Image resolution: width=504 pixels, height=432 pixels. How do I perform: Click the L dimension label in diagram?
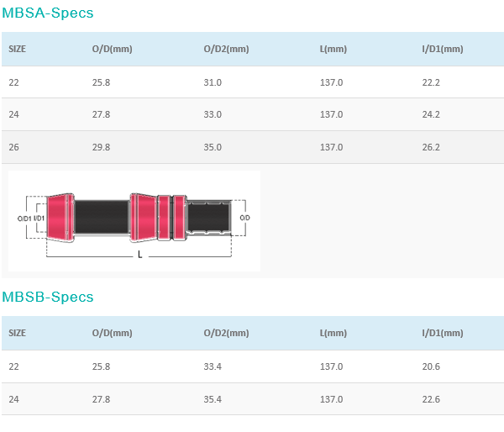(139, 255)
